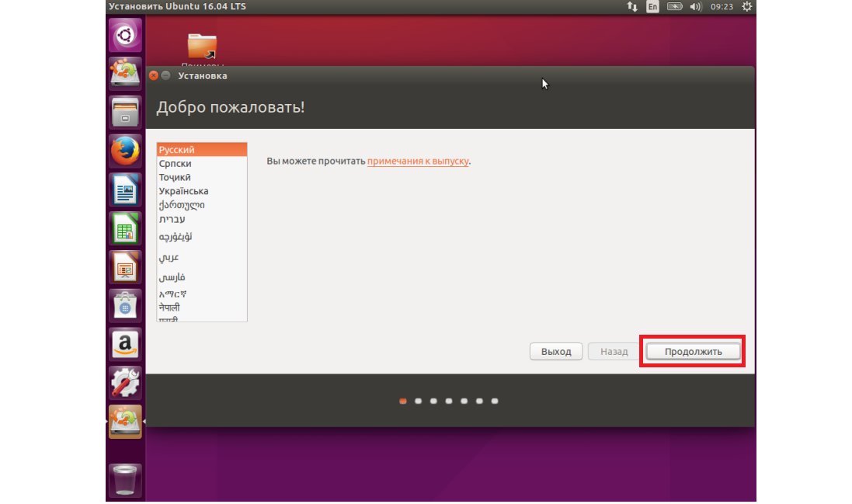This screenshot has width=852, height=504.
Task: Open LibreOffice Impress presentation app
Action: pyautogui.click(x=125, y=266)
